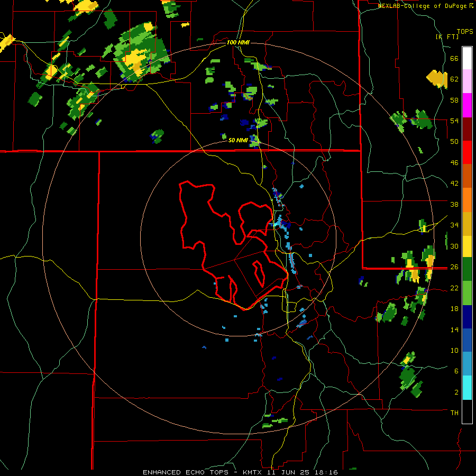Click the cyan swatch near 2
The width and height of the screenshot is (476, 476).
[467, 388]
